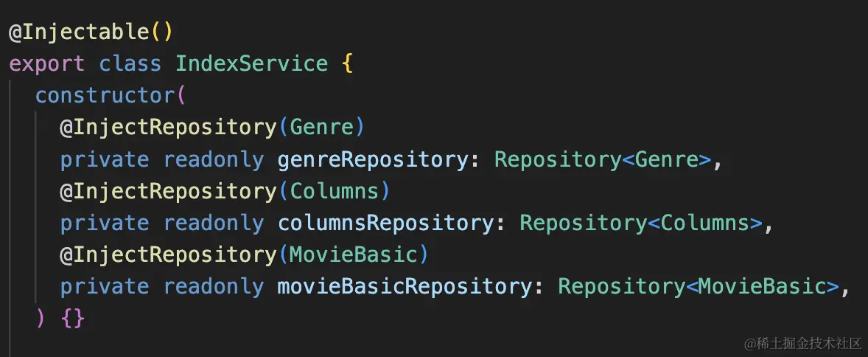This screenshot has width=868, height=357.
Task: Click the genreRepository parameter name
Action: pos(373,160)
